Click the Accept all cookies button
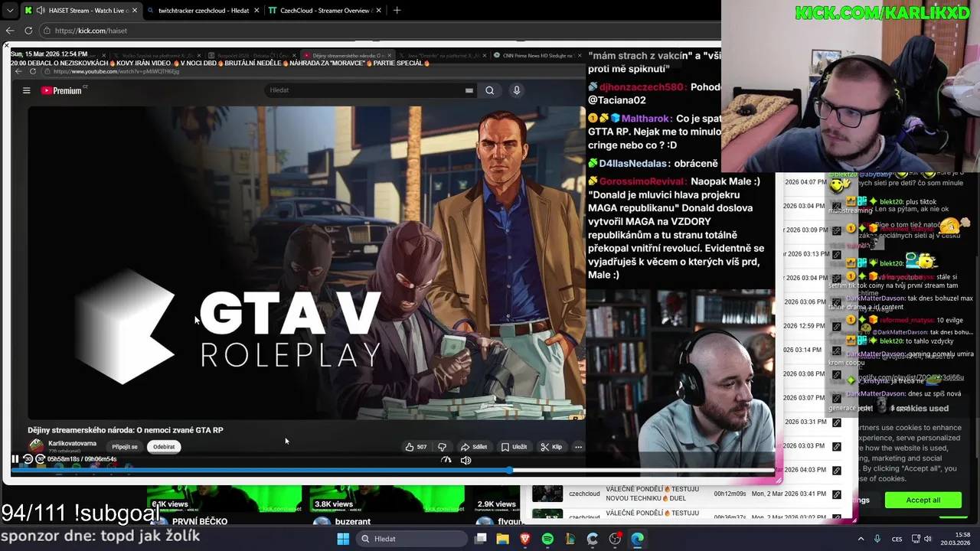Viewport: 980px width, 551px height. [x=923, y=500]
